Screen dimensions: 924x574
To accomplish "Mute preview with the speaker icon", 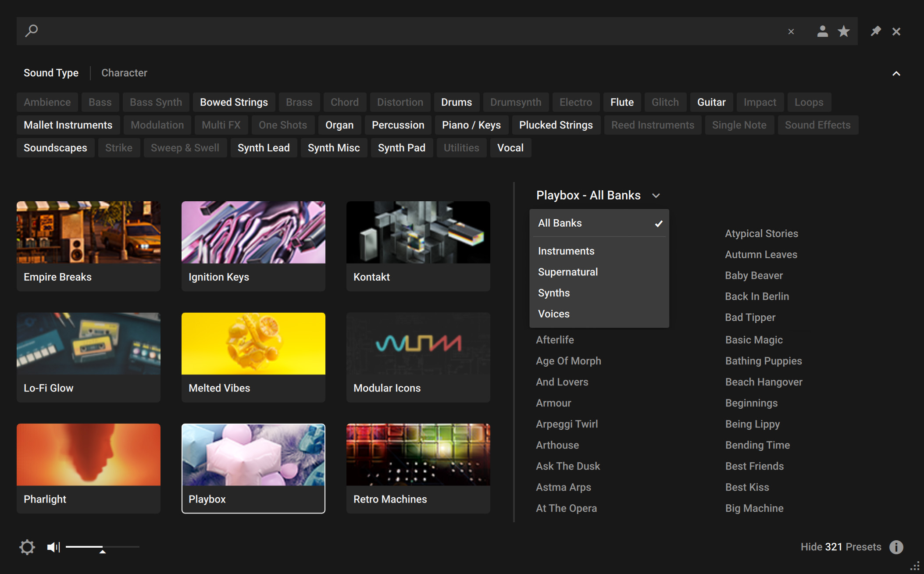I will 54,547.
